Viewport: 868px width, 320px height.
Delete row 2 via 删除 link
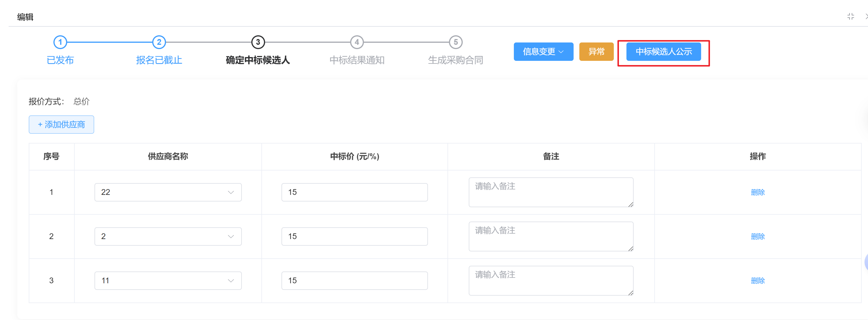[757, 236]
